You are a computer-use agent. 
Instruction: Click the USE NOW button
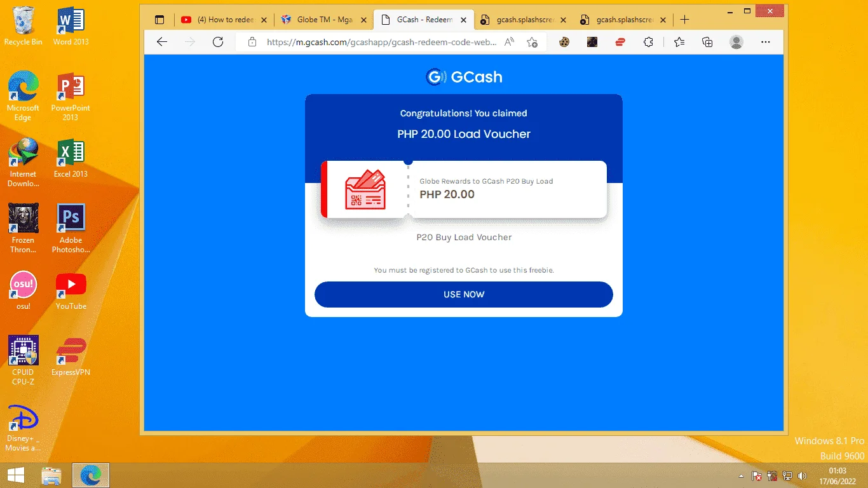coord(464,295)
